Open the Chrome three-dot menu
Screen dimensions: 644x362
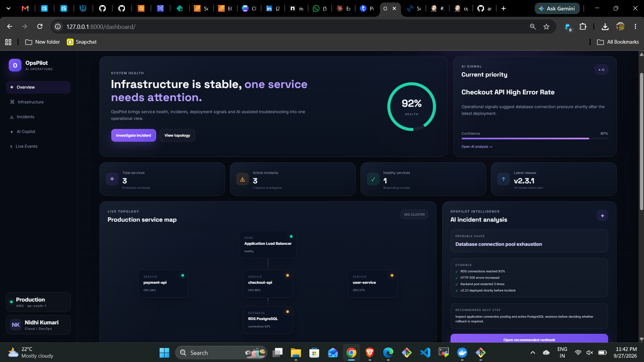tap(635, 27)
